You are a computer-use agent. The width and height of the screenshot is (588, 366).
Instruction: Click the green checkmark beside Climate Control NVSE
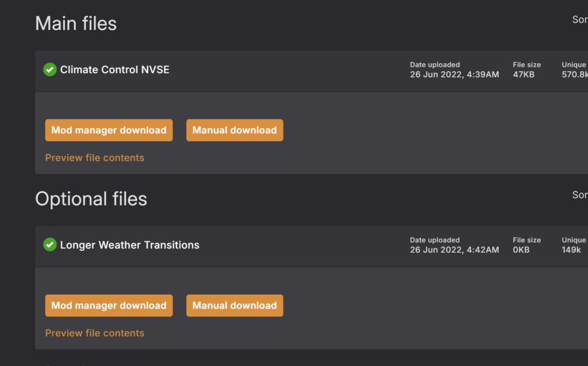tap(50, 70)
